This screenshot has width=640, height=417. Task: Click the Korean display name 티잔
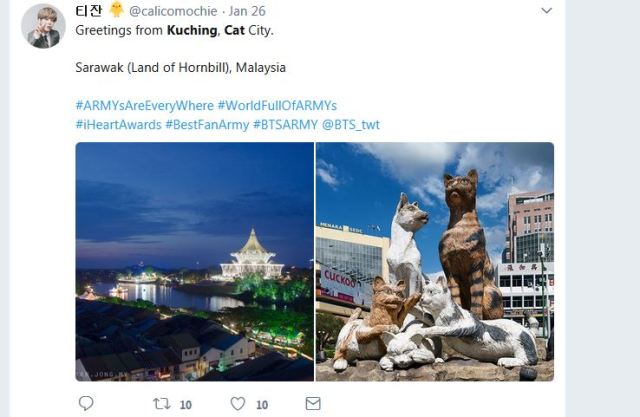(x=89, y=11)
